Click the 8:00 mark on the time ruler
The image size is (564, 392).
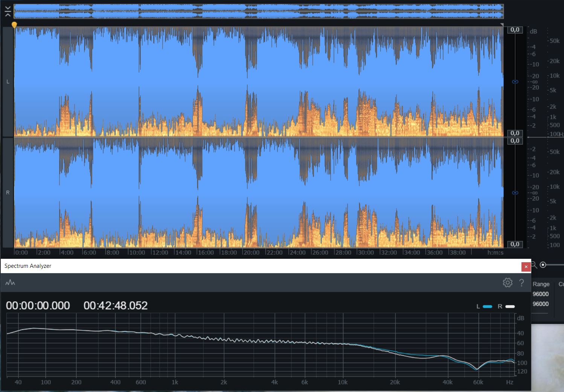coord(113,252)
